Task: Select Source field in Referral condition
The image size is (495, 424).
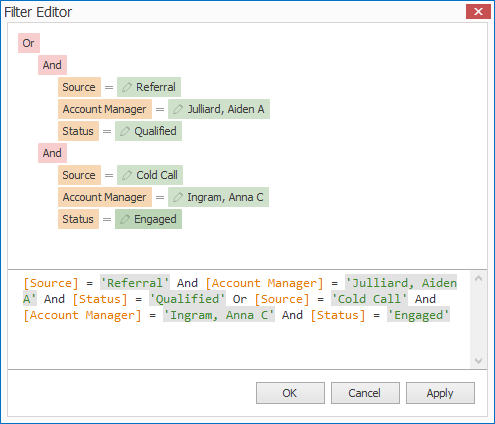Action: (x=79, y=87)
